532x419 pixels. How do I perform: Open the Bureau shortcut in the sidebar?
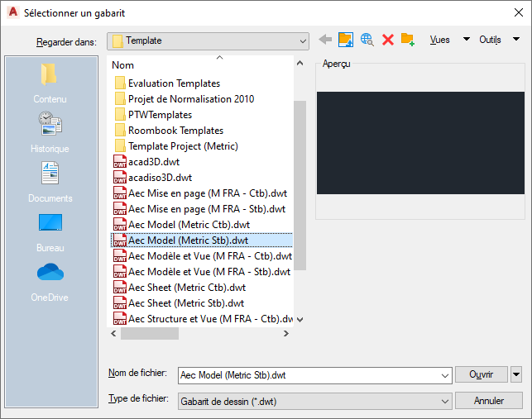click(x=50, y=232)
